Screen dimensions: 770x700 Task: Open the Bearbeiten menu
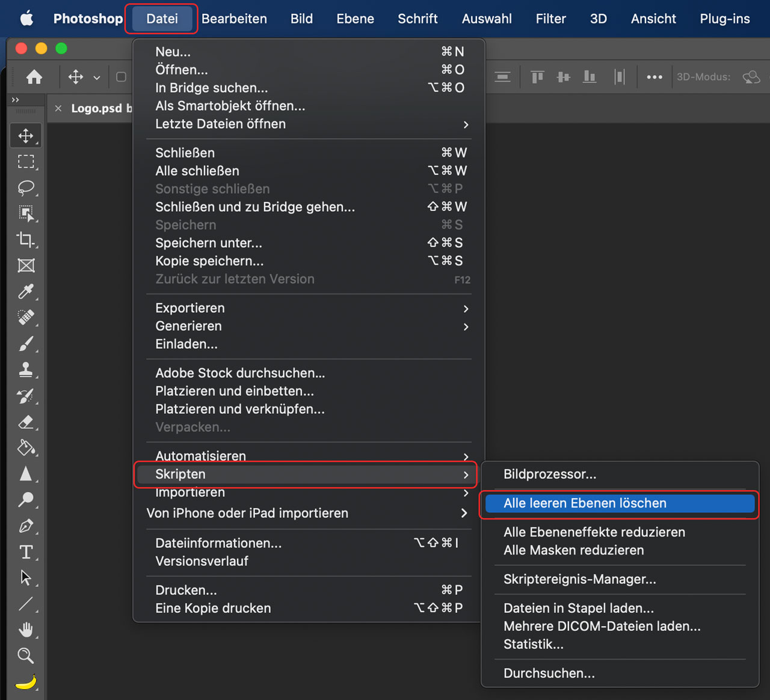tap(234, 19)
